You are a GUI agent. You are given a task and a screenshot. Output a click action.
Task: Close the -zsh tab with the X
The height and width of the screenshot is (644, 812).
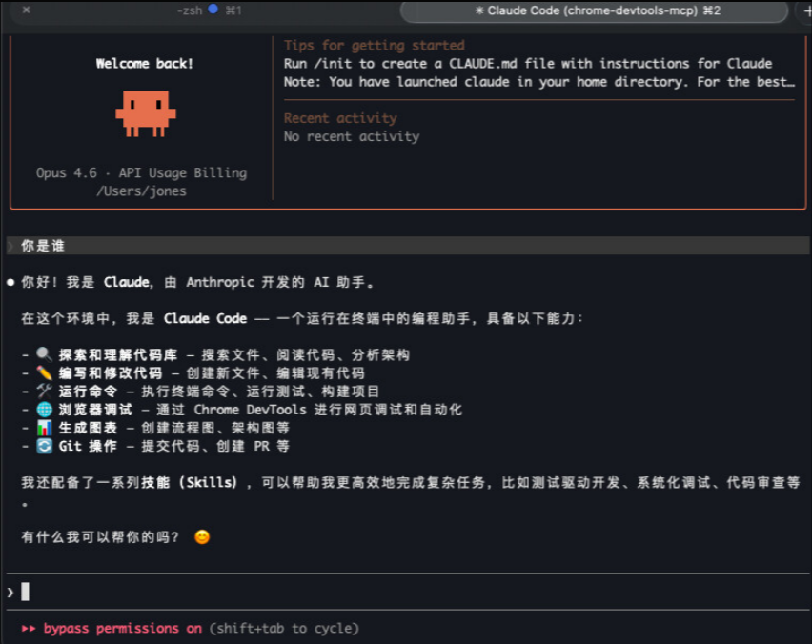click(x=27, y=10)
